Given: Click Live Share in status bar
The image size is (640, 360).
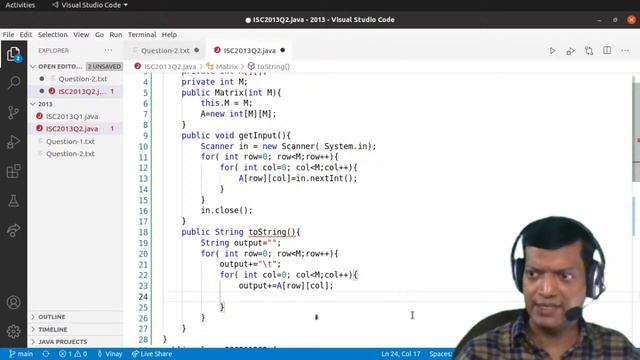Looking at the screenshot, I should pos(151,354).
